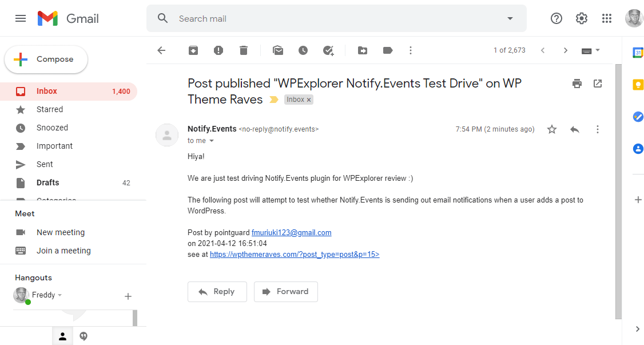
Task: Switch to Hangouts contacts tab
Action: 62,337
